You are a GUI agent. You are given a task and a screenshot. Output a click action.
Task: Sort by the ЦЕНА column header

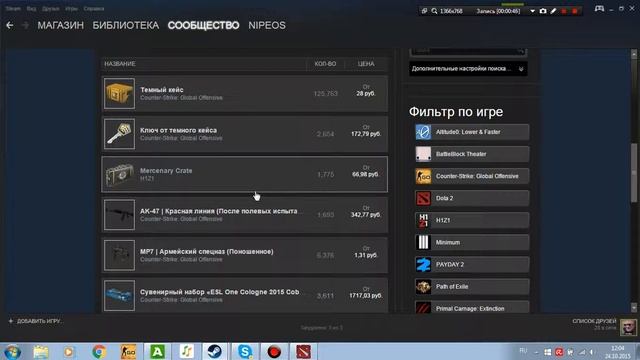(366, 64)
